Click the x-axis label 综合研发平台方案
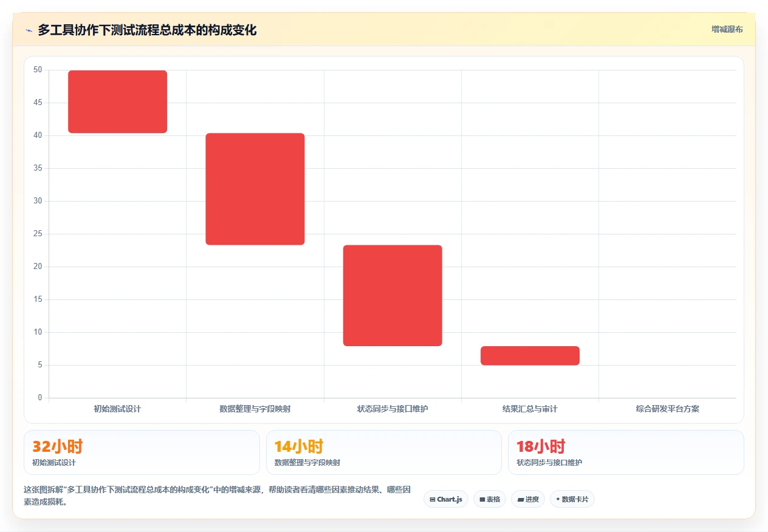 668,409
